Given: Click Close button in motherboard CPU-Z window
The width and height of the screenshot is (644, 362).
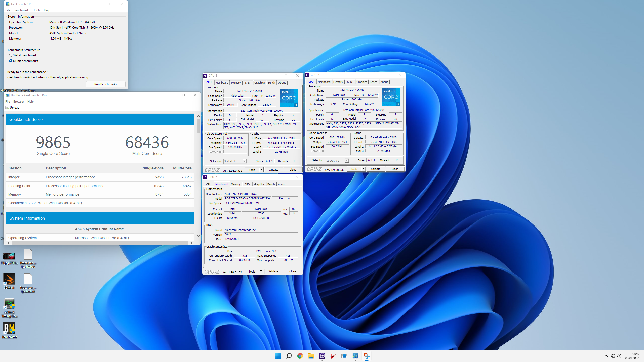Looking at the screenshot, I should (293, 271).
